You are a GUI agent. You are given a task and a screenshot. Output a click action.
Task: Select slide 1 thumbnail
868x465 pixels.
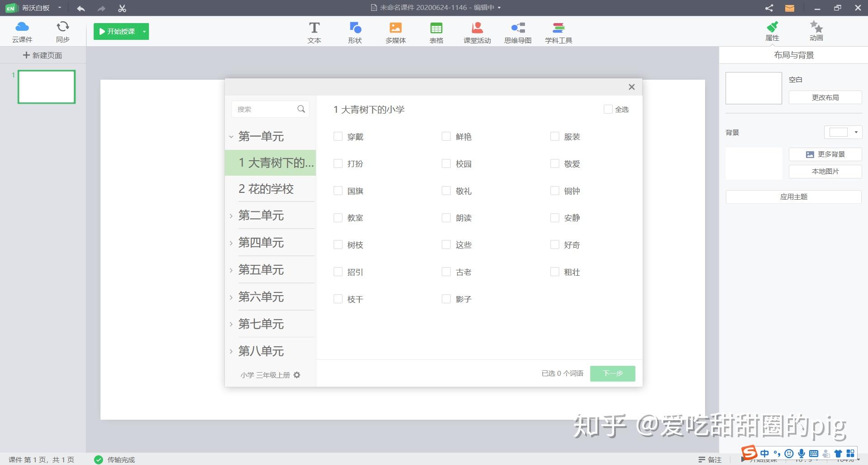tap(47, 86)
